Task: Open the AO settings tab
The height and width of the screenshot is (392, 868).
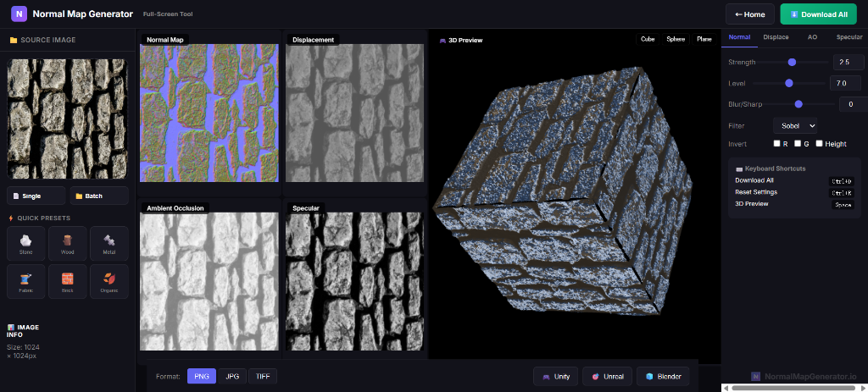Action: 812,37
